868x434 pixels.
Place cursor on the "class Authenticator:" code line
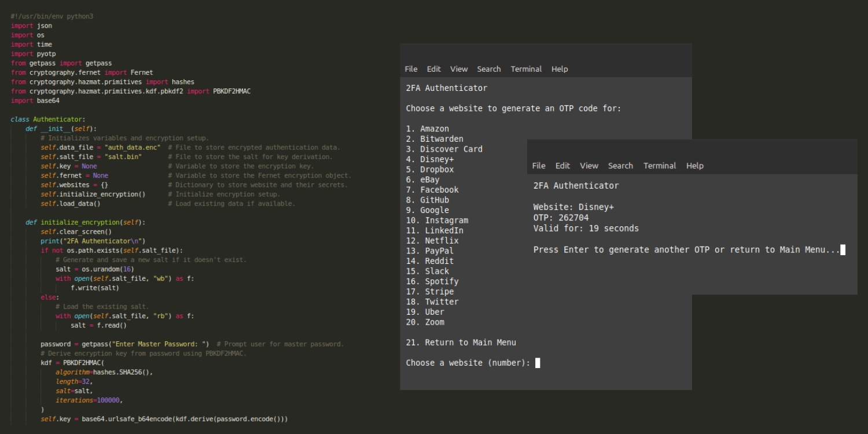click(x=47, y=119)
